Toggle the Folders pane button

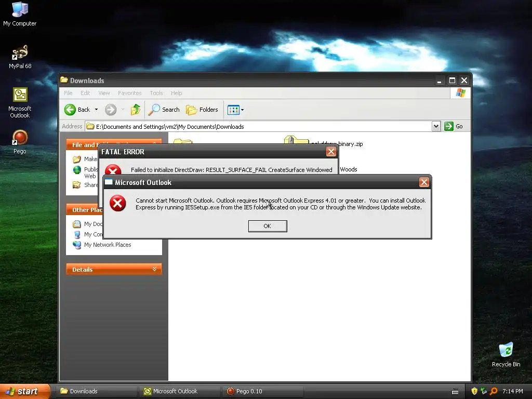tap(202, 110)
